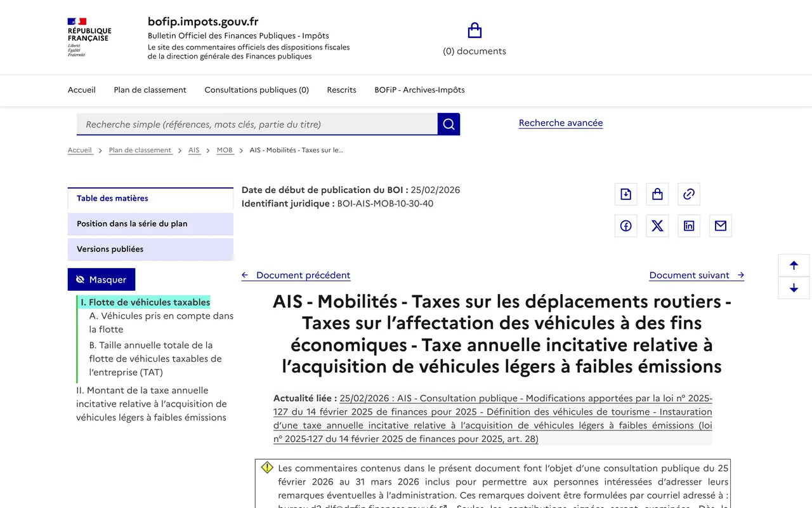
Task: Go to Document suivant
Action: [697, 275]
